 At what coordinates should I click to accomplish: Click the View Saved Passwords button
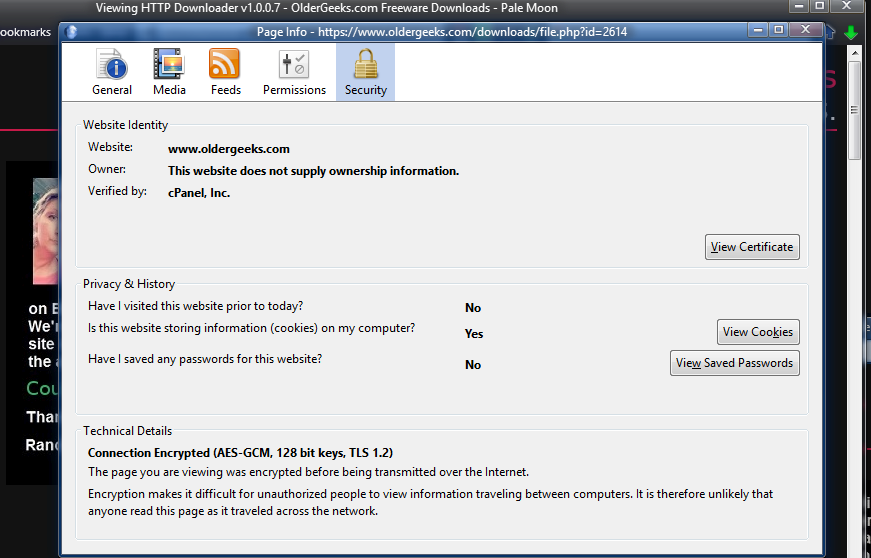tap(734, 363)
